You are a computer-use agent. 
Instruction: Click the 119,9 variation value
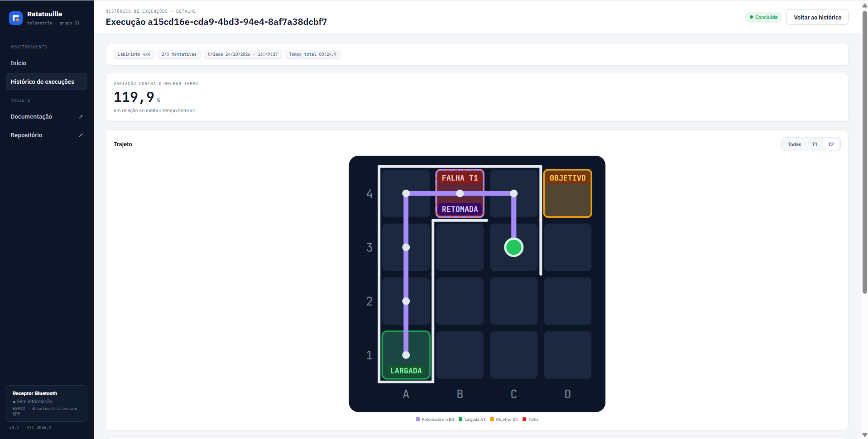(x=134, y=97)
